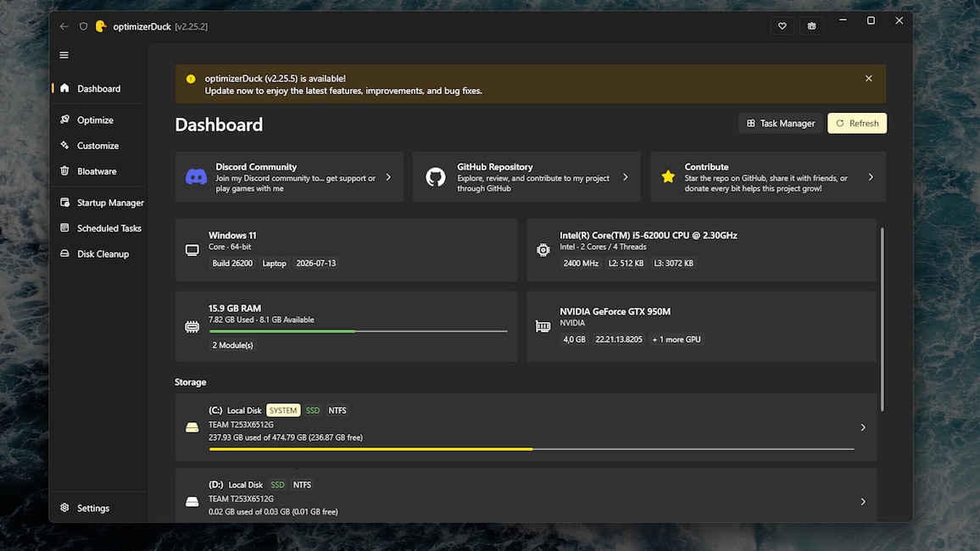Click the version label v2.25.2
Screen dimensions: 980x551
pyautogui.click(x=192, y=26)
